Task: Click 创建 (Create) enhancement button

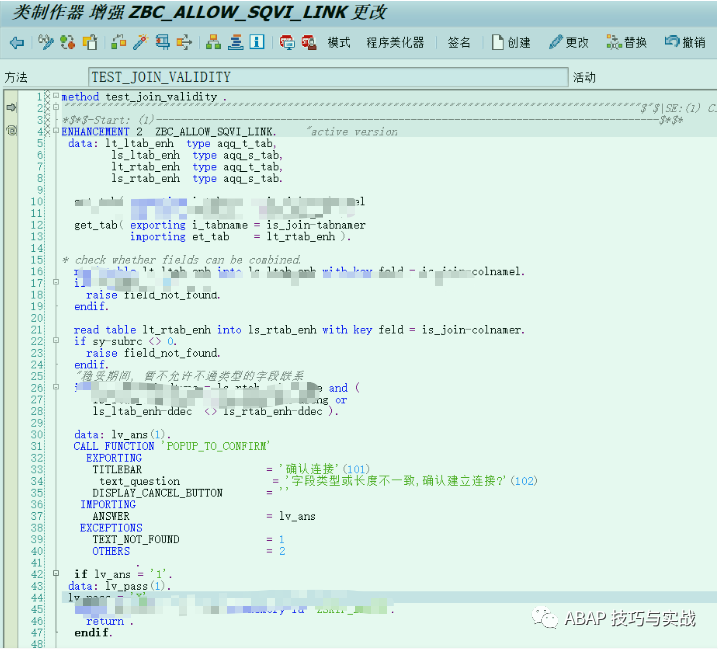Action: coord(511,43)
